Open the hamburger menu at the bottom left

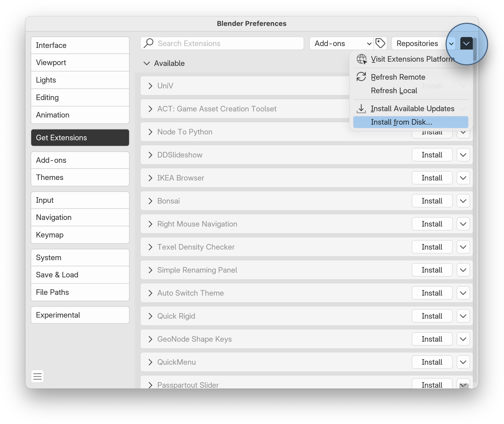pos(38,376)
